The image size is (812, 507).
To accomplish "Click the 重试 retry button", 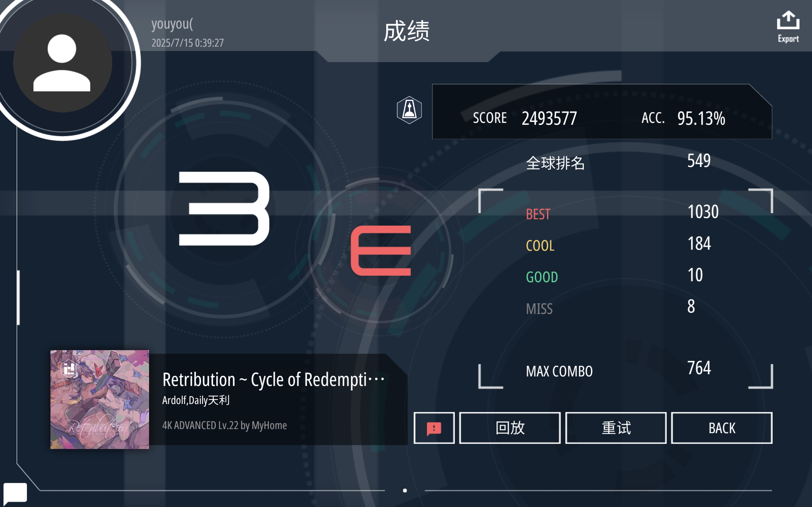I will click(x=616, y=428).
